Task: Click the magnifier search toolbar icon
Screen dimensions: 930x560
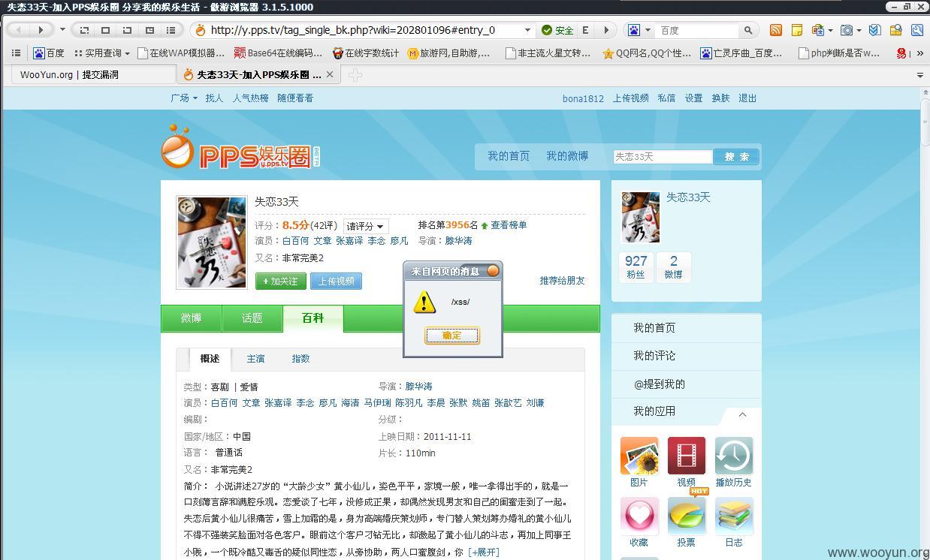Action: coord(916,30)
